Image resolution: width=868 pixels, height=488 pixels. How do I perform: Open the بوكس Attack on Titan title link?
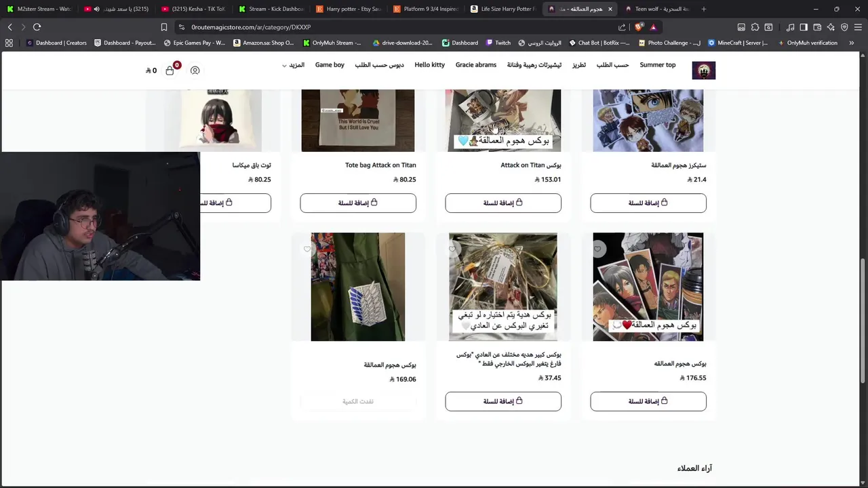531,165
